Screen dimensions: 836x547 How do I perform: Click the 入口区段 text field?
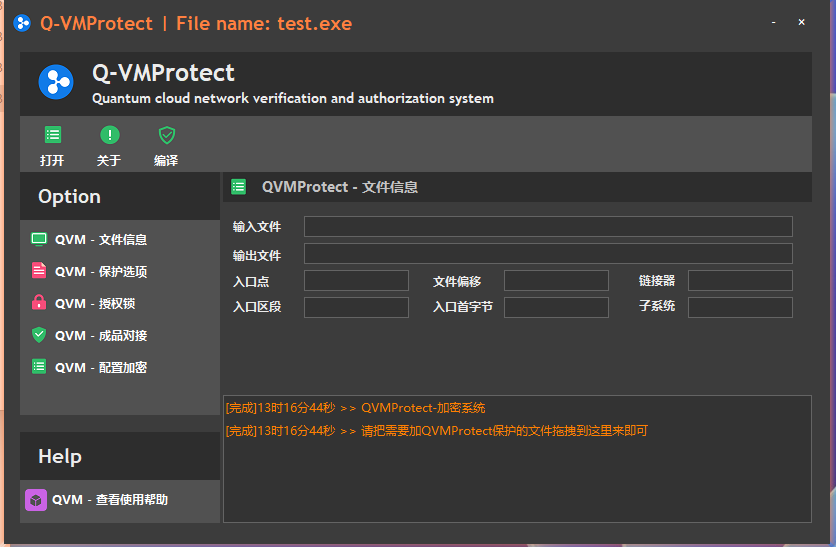[x=356, y=307]
